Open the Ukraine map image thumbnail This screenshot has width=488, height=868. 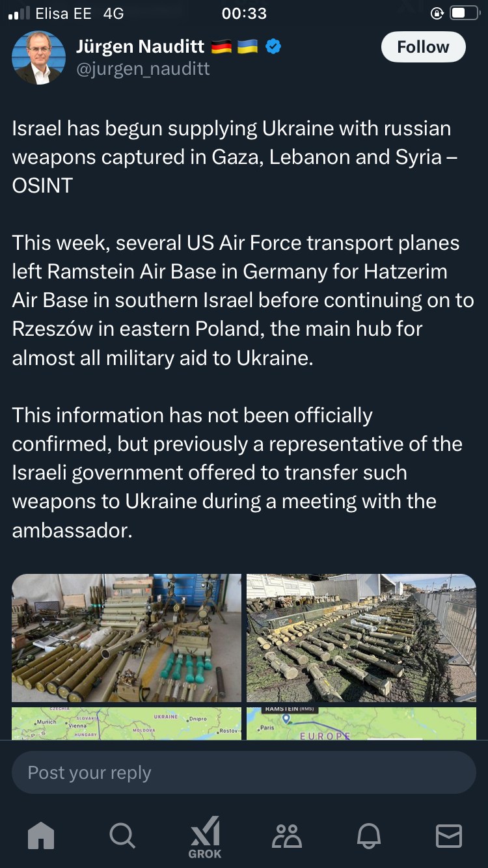126,724
